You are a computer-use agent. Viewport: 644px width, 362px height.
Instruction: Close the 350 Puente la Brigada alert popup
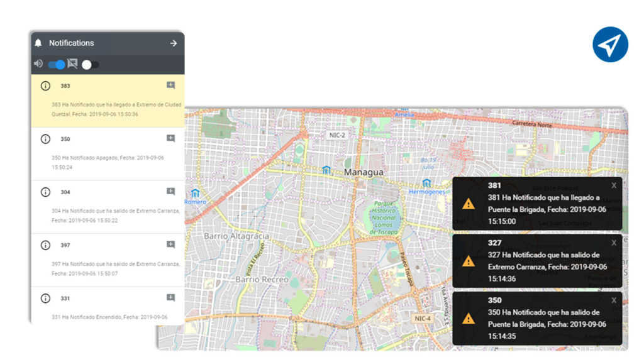pyautogui.click(x=614, y=300)
